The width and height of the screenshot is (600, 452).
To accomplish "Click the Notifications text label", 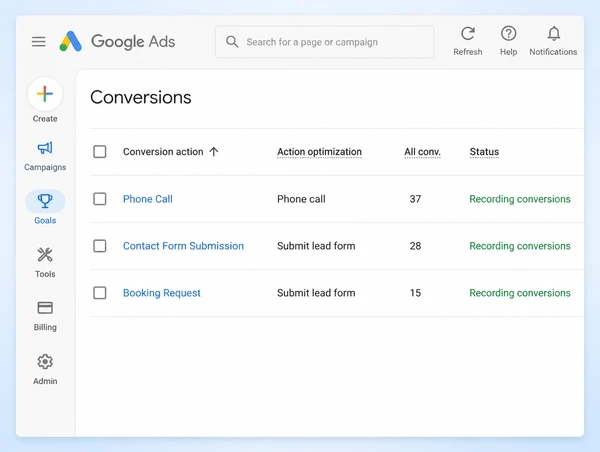I will point(553,52).
